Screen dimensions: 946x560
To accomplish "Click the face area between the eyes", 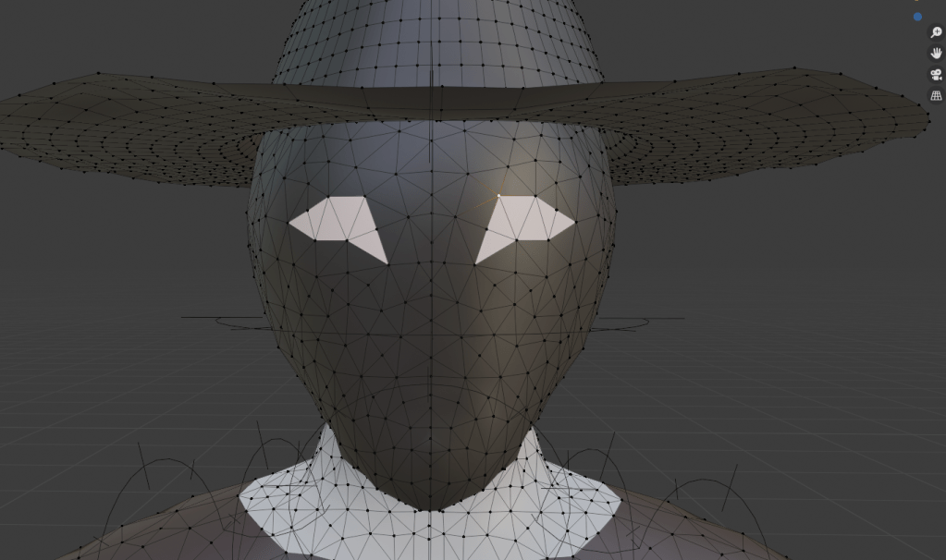I will (431, 226).
